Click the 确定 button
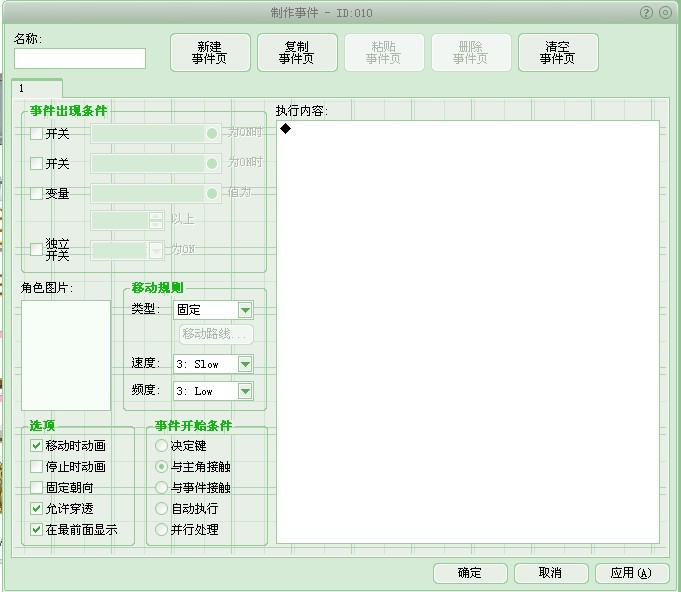The image size is (681, 592). [x=470, y=573]
